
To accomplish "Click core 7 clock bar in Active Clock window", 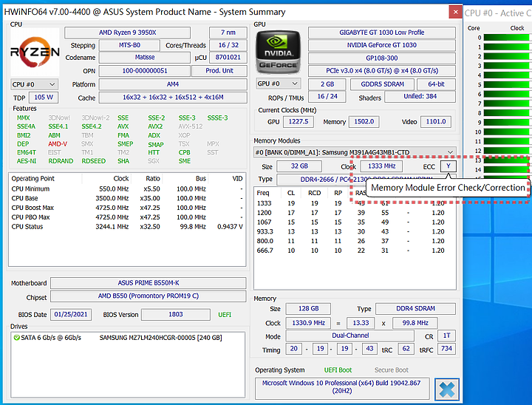I will click(x=507, y=103).
